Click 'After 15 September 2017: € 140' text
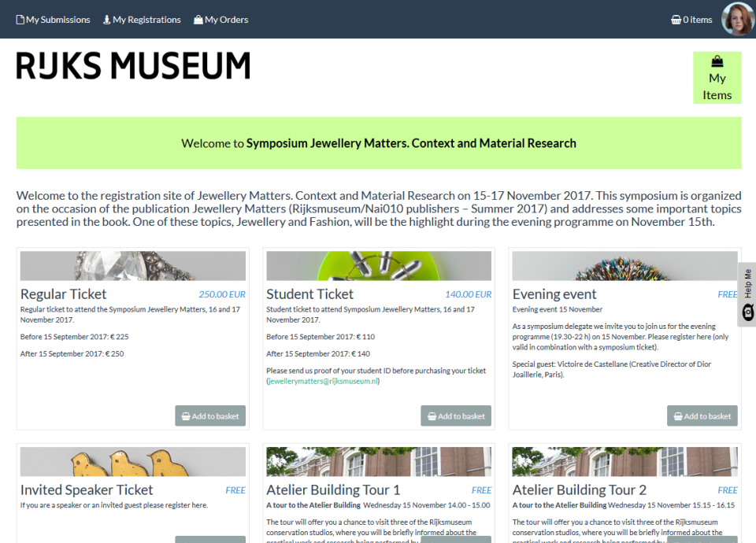756x543 pixels. coord(318,353)
